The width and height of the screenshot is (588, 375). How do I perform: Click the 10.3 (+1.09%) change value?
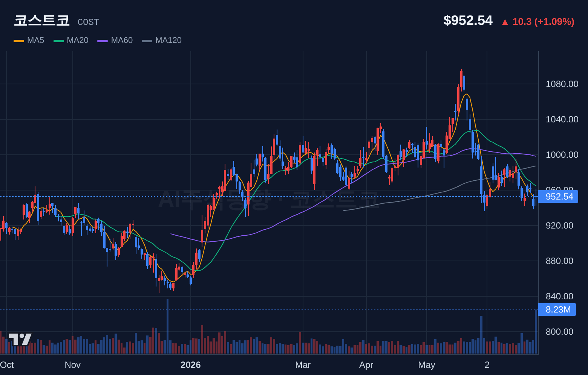click(543, 21)
